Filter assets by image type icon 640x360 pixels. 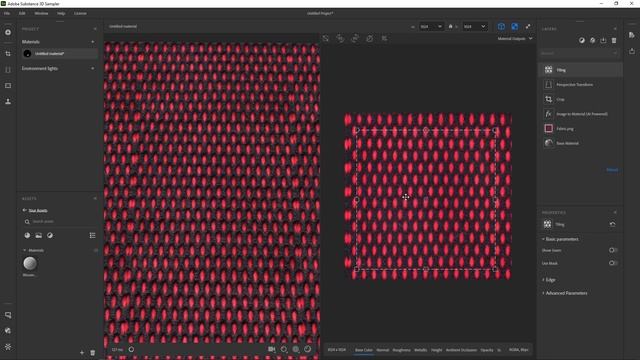click(38, 236)
